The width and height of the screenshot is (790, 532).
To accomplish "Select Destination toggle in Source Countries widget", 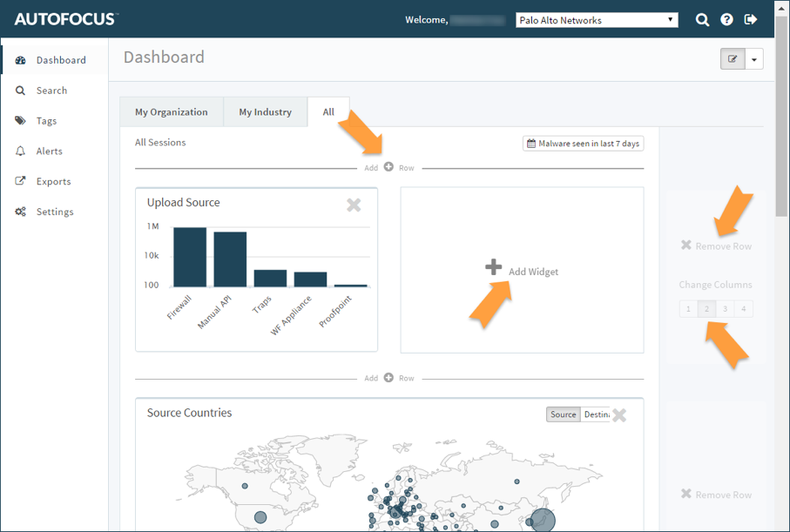I will 596,414.
